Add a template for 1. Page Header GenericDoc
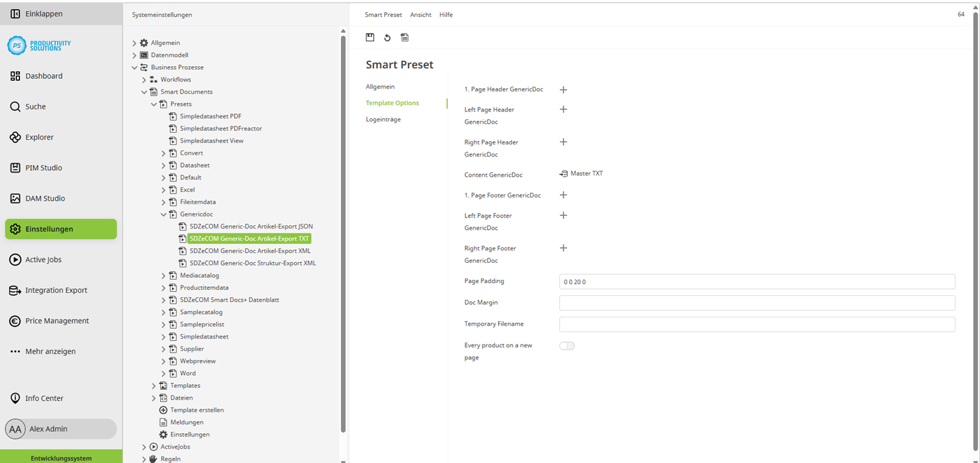This screenshot has height=463, width=980. coord(563,90)
